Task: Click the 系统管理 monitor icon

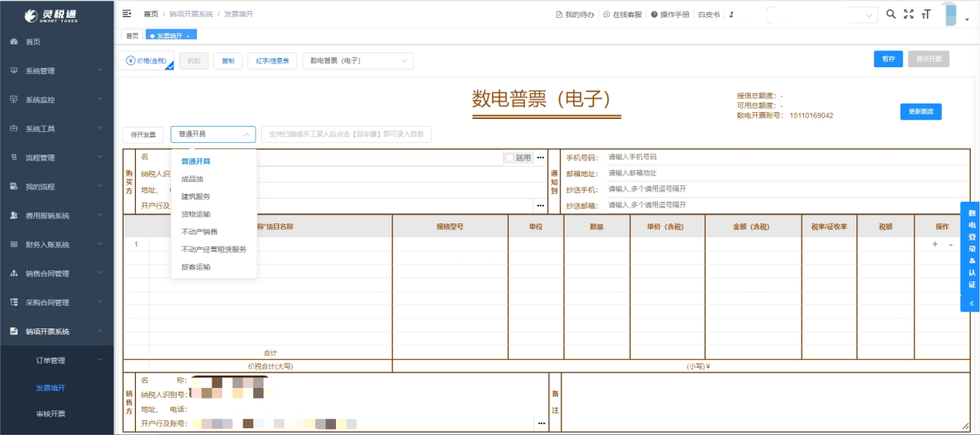Action: [14, 70]
